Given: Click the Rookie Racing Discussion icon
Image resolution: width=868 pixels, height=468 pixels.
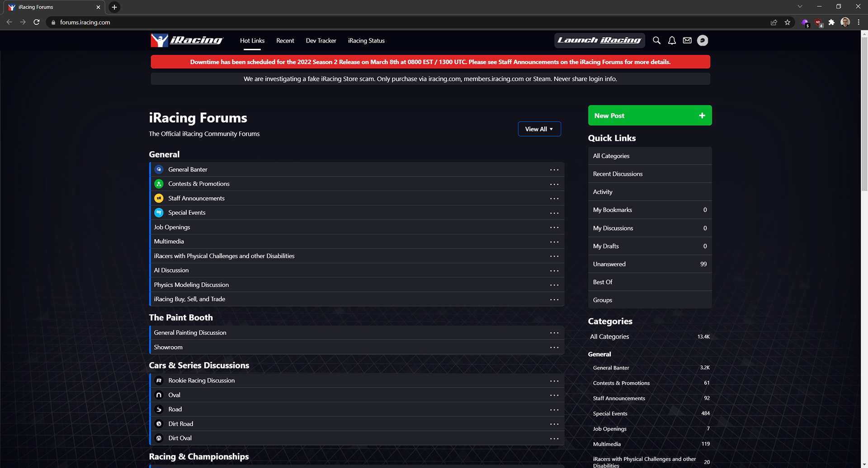Looking at the screenshot, I should (x=159, y=381).
